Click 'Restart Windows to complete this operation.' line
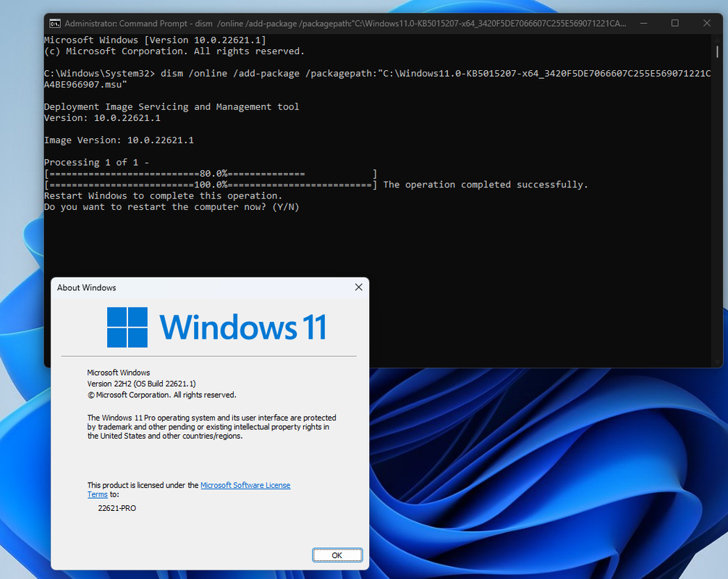This screenshot has width=728, height=579. click(x=163, y=195)
